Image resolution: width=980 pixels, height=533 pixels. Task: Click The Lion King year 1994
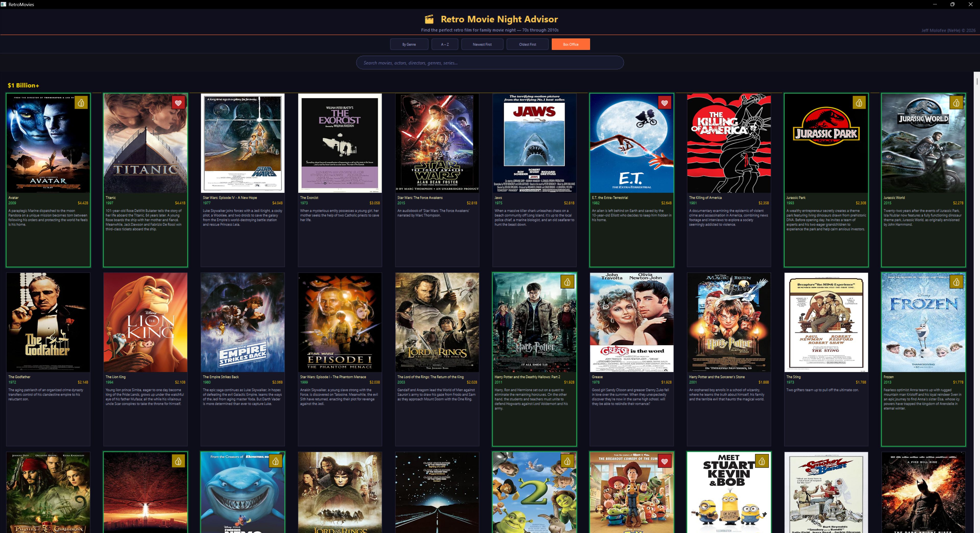[109, 382]
